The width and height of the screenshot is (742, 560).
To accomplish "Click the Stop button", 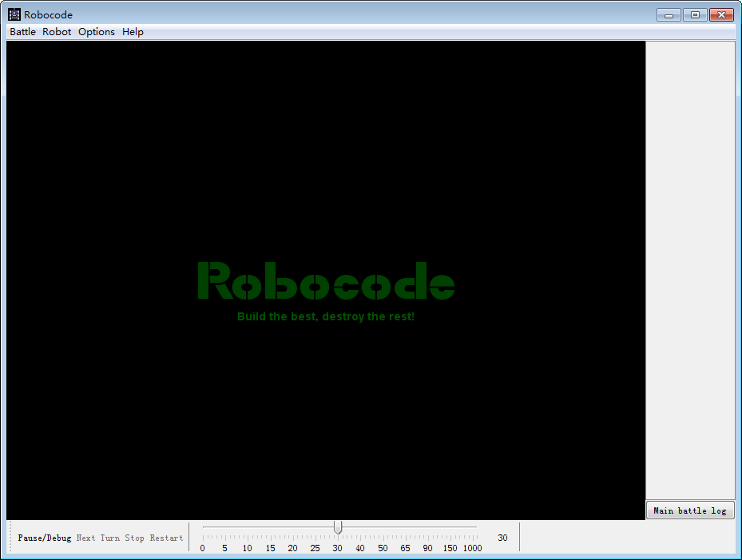I will pos(134,538).
